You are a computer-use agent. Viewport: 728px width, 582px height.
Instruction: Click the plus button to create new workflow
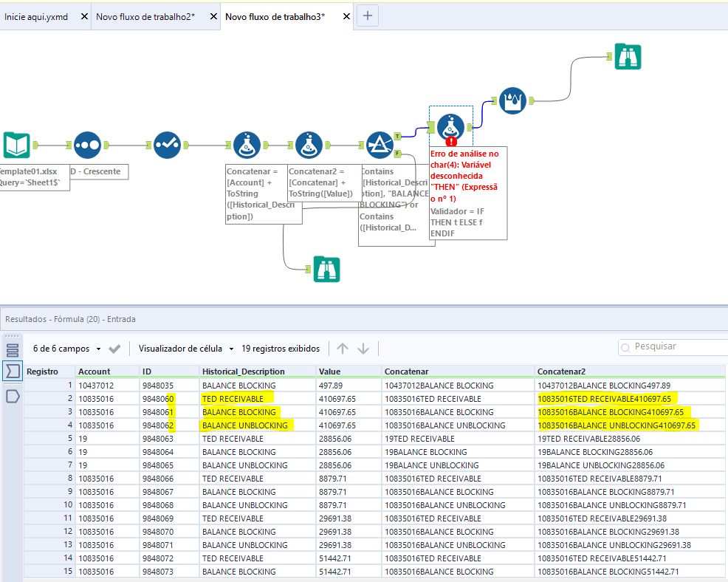[367, 15]
